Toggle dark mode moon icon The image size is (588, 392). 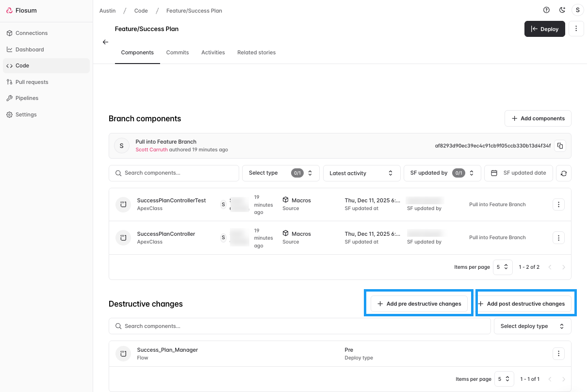(562, 10)
